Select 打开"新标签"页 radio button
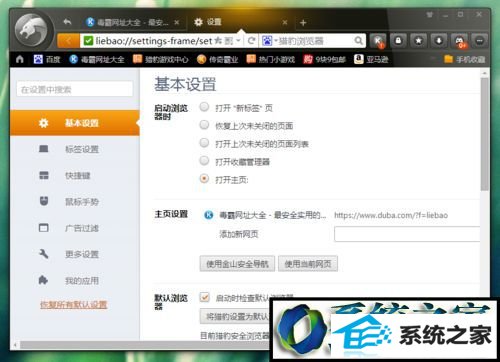Screen dimensions: 500x362 204,107
